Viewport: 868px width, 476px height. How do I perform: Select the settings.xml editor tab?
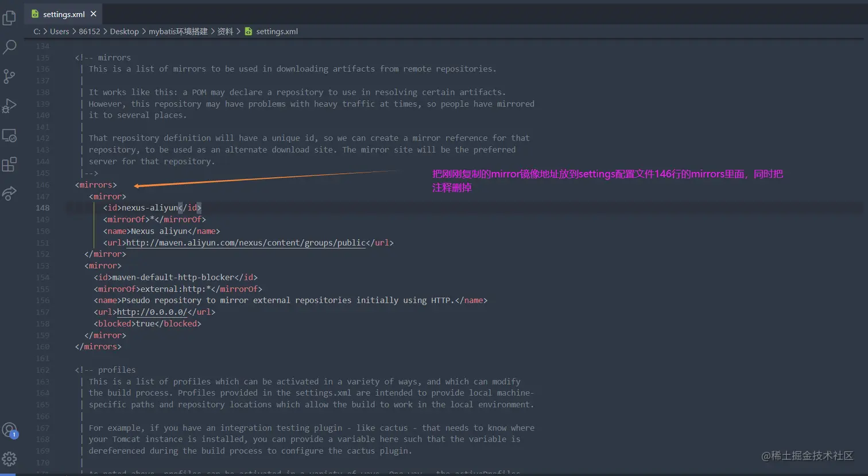tap(64, 14)
